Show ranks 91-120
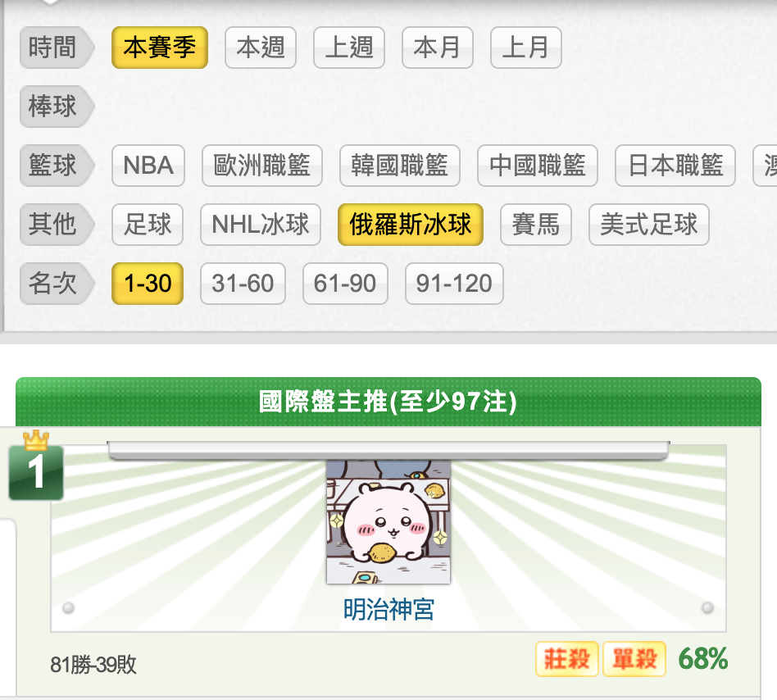 454,284
